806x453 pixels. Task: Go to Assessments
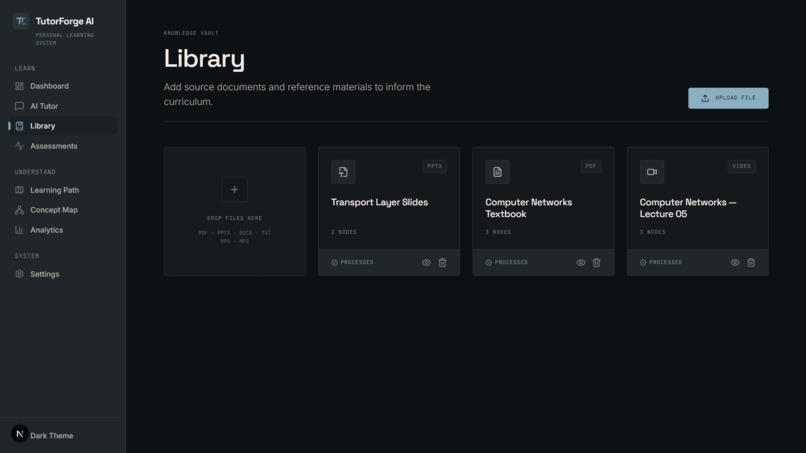click(x=62, y=146)
